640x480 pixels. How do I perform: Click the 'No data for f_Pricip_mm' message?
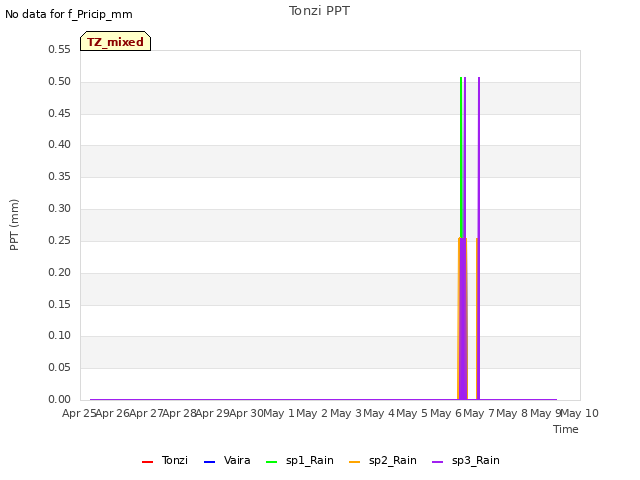69,14
